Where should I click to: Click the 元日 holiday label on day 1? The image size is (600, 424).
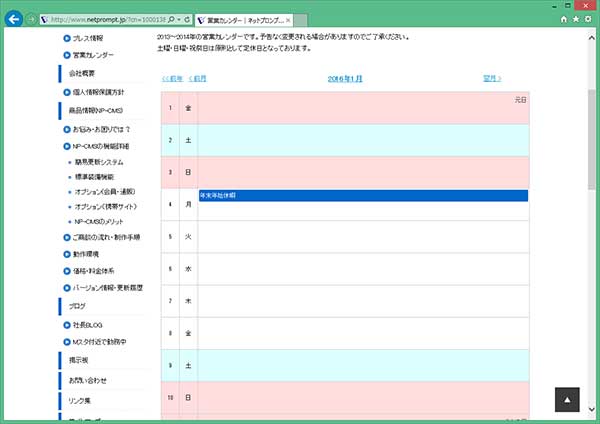520,100
